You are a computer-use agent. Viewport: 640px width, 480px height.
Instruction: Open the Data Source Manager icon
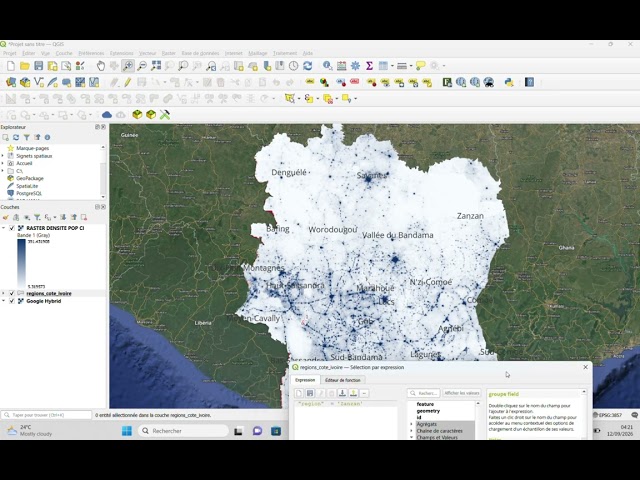(11, 82)
